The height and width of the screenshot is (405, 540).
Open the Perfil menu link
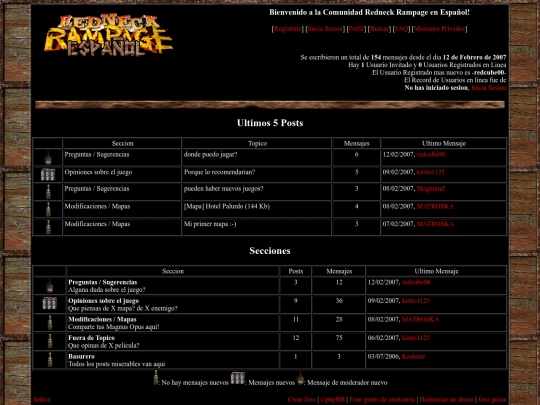[356, 29]
